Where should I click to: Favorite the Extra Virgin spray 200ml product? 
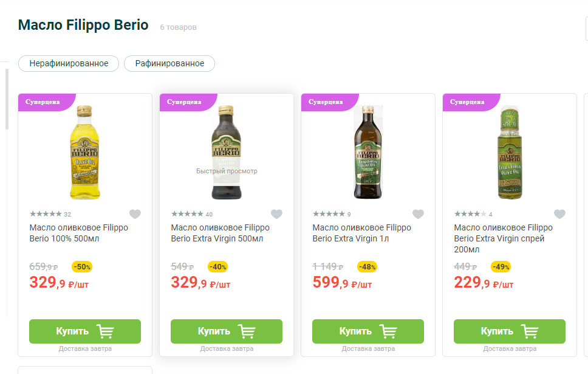pyautogui.click(x=559, y=214)
